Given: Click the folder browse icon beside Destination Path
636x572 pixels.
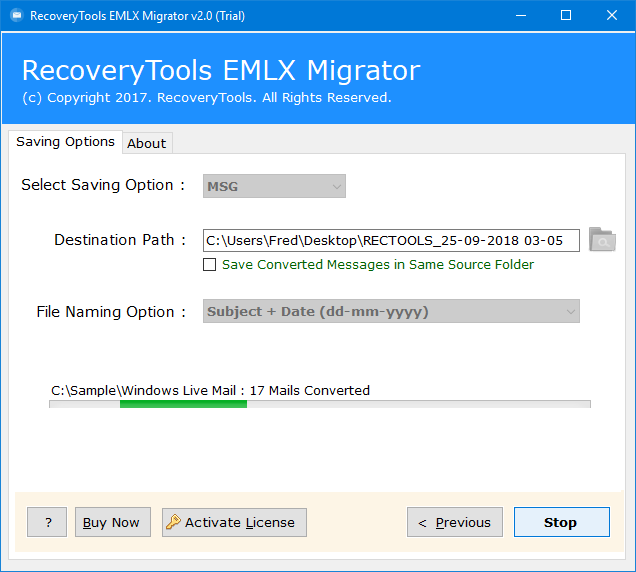Looking at the screenshot, I should pyautogui.click(x=602, y=239).
